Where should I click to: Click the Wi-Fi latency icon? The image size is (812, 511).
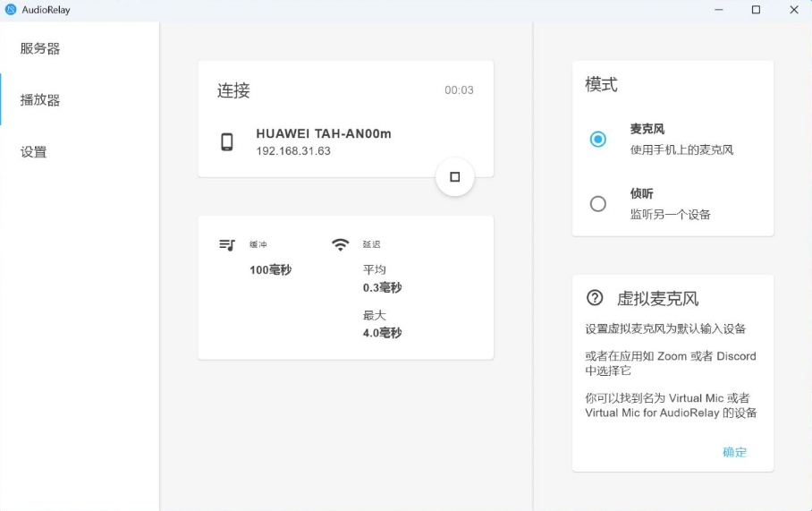click(340, 244)
